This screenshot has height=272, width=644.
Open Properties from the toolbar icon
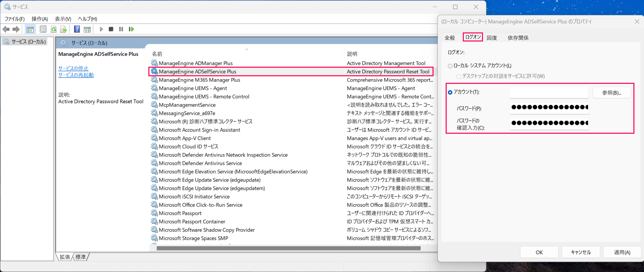click(43, 29)
